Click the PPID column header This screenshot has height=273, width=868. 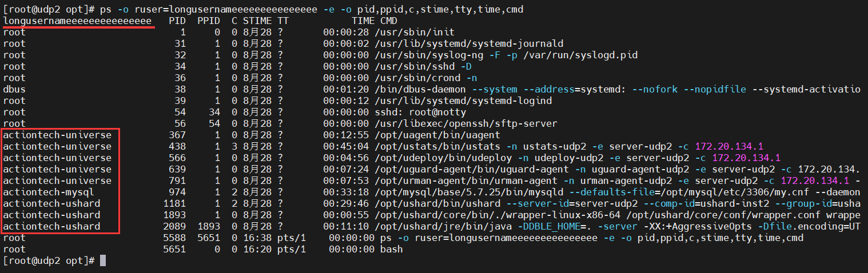208,21
